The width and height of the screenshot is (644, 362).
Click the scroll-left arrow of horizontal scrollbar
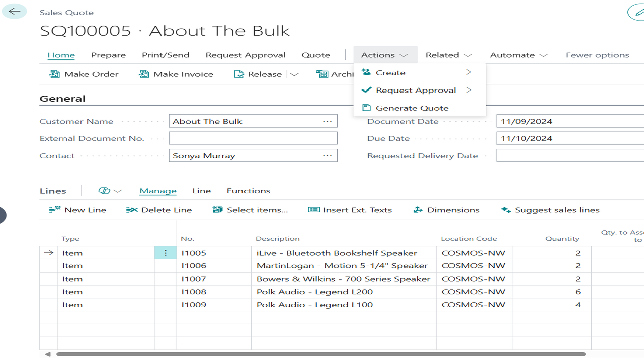(48, 354)
